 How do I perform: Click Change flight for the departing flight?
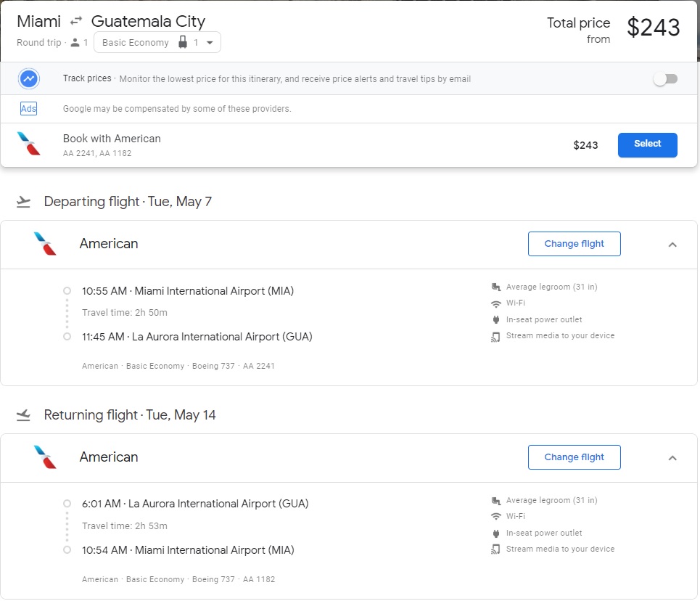click(x=574, y=244)
